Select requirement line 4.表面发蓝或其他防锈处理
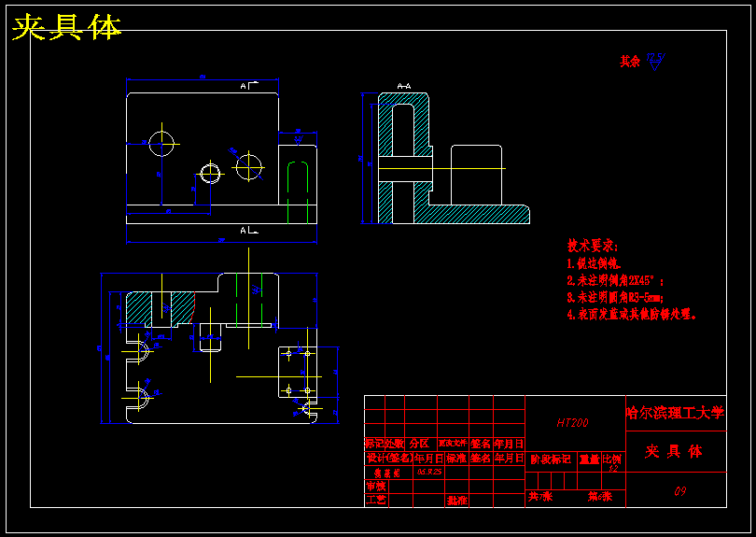Viewport: 756px width, 537px height. (632, 314)
